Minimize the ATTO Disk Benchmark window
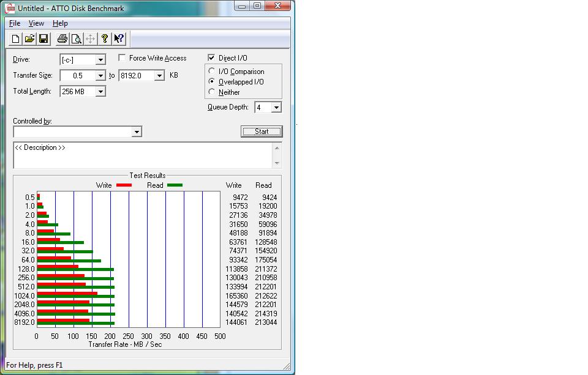This screenshot has height=375, width=588. click(x=242, y=6)
